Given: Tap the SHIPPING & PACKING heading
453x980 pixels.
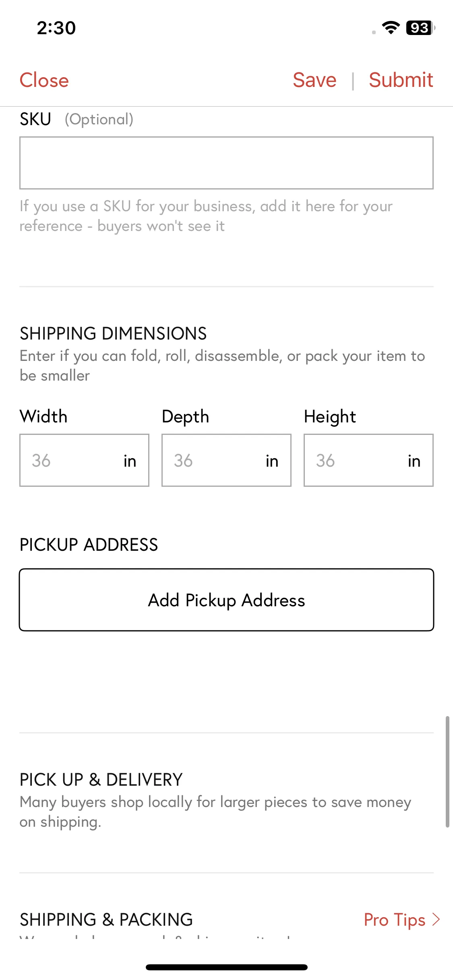Looking at the screenshot, I should pyautogui.click(x=106, y=920).
